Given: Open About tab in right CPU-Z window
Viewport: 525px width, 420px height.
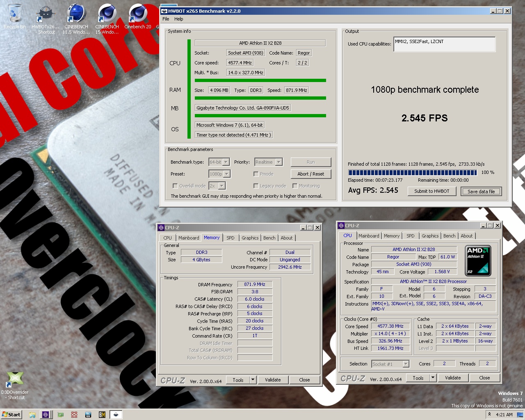Looking at the screenshot, I should [467, 236].
